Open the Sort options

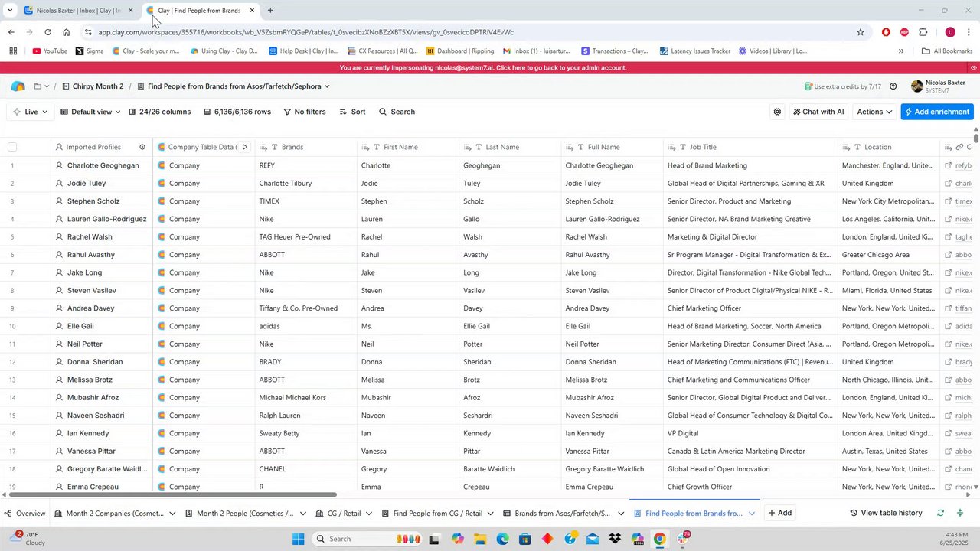352,112
